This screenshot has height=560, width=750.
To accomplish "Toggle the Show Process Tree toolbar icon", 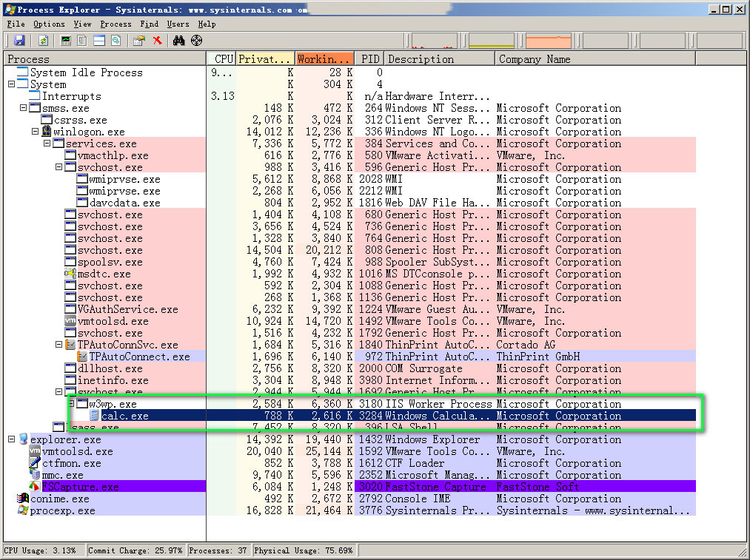I will tap(82, 41).
